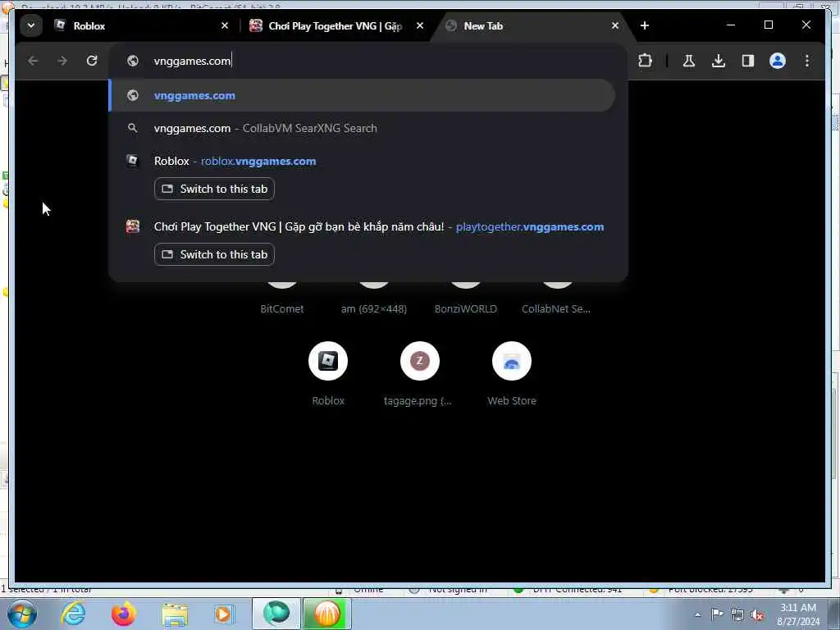This screenshot has width=840, height=630.
Task: Open the Extensions puzzle icon
Action: 645,61
